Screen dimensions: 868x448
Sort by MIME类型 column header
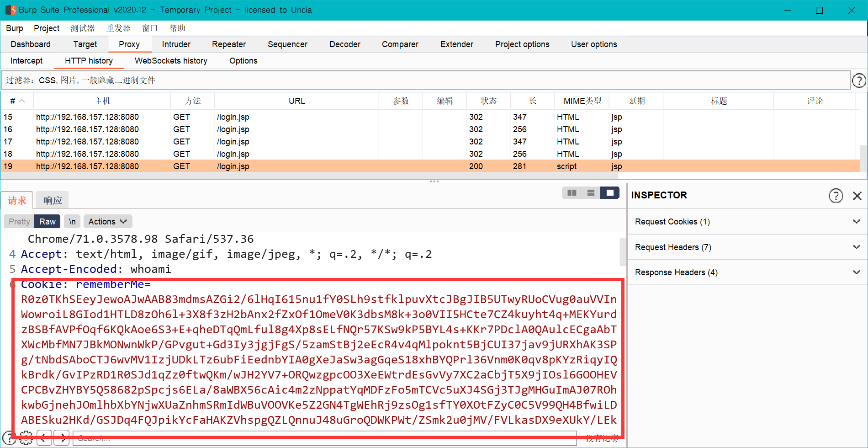pyautogui.click(x=582, y=101)
